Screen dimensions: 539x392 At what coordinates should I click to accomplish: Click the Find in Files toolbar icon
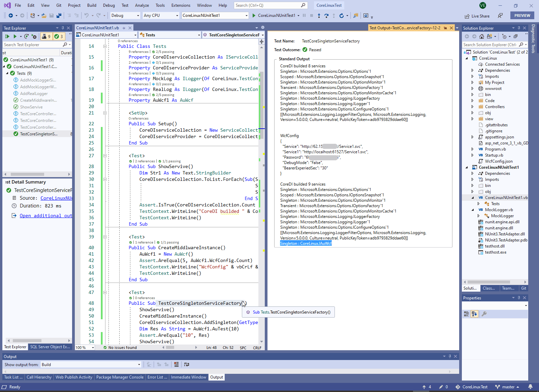pos(356,15)
